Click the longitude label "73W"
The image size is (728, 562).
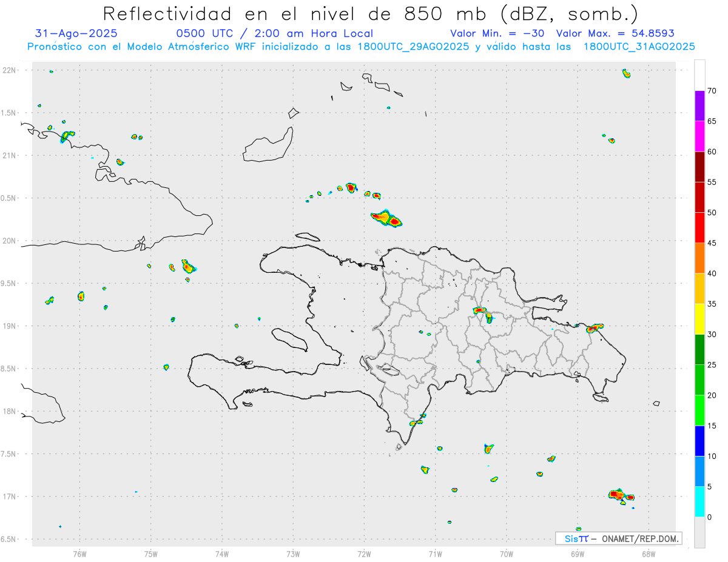point(293,554)
